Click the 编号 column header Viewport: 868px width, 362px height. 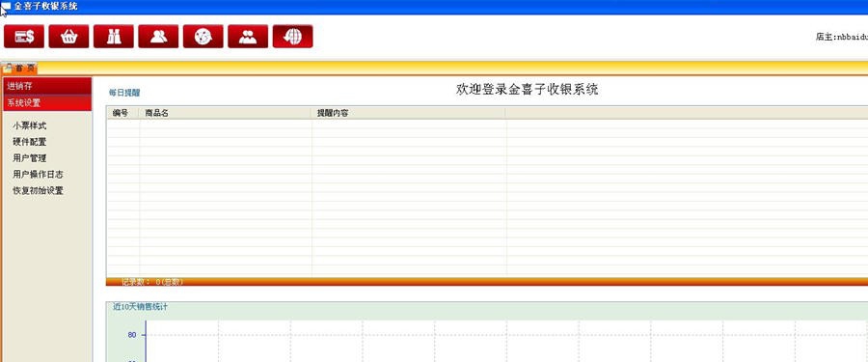(122, 113)
